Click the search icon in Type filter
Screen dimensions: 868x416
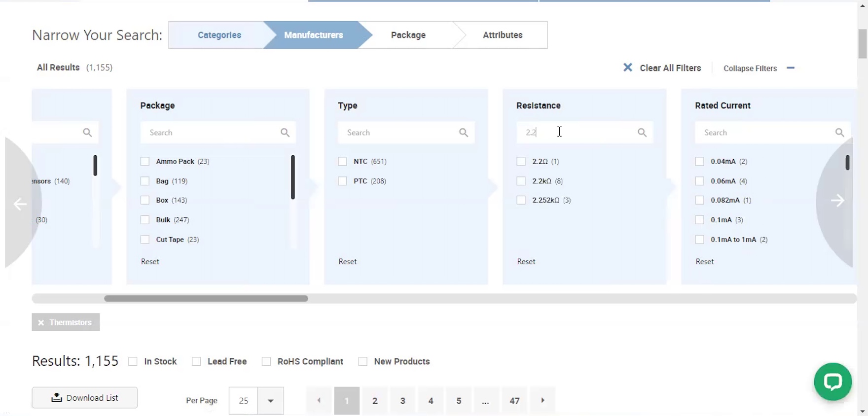point(463,133)
